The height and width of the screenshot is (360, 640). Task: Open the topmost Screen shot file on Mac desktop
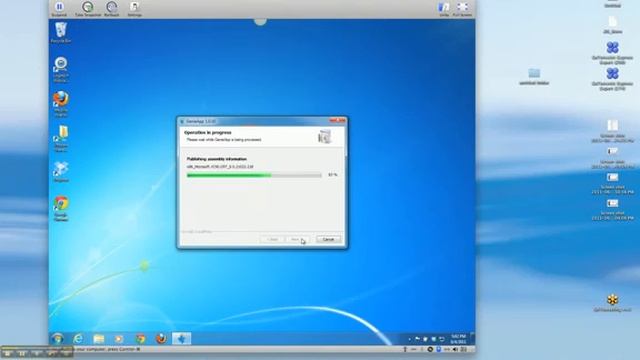[x=612, y=131]
